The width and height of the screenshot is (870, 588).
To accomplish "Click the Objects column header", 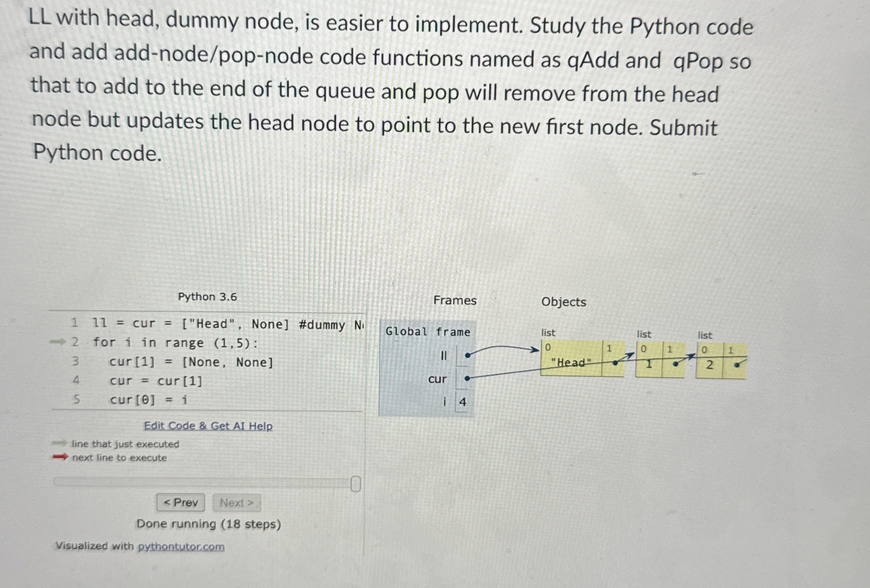I will (x=564, y=302).
